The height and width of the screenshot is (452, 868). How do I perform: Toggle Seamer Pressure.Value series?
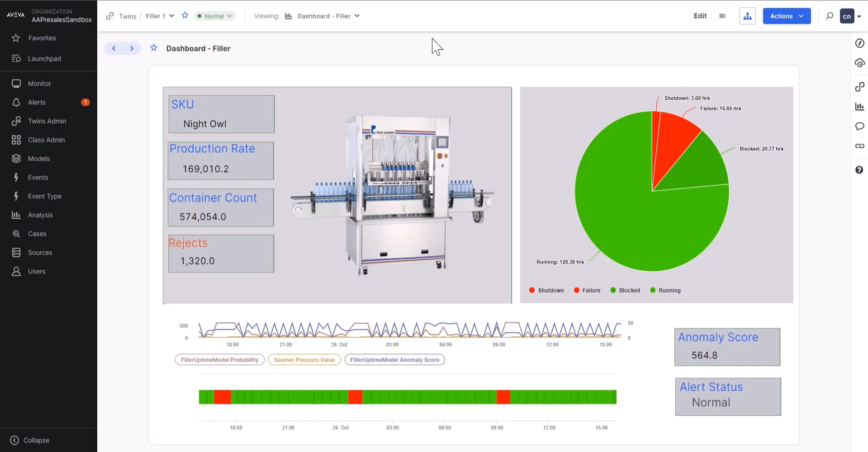(x=304, y=360)
